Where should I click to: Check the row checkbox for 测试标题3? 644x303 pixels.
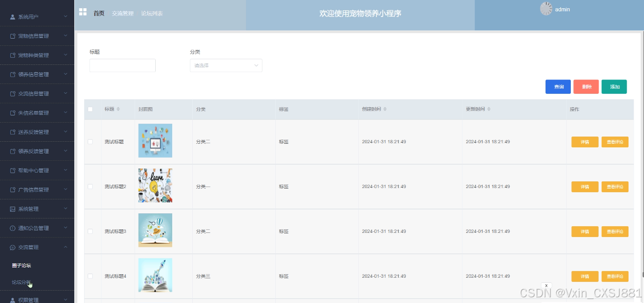(90, 231)
